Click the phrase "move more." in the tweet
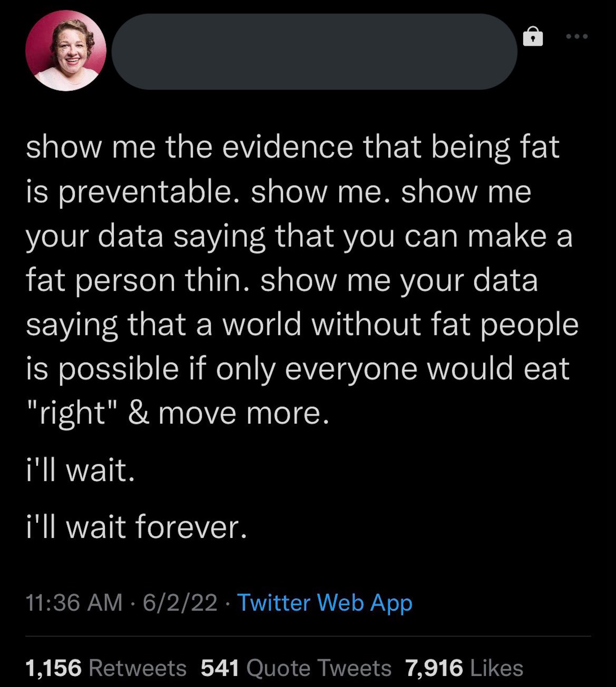 tap(244, 413)
